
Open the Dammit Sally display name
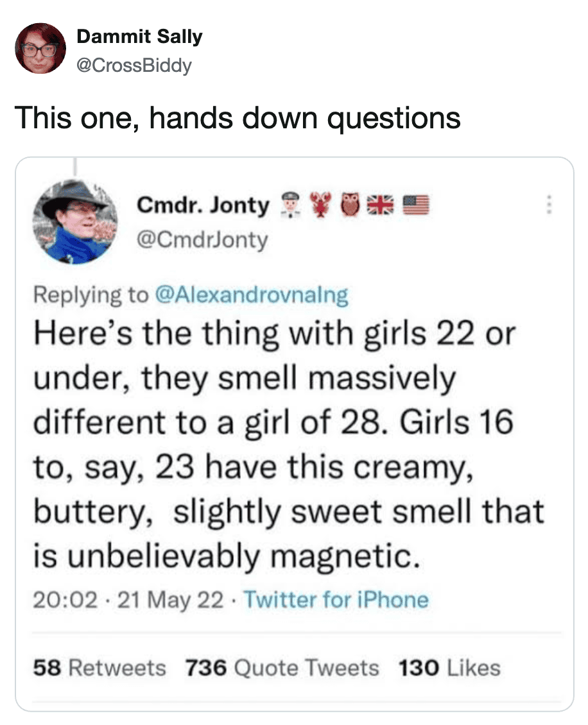tap(139, 37)
